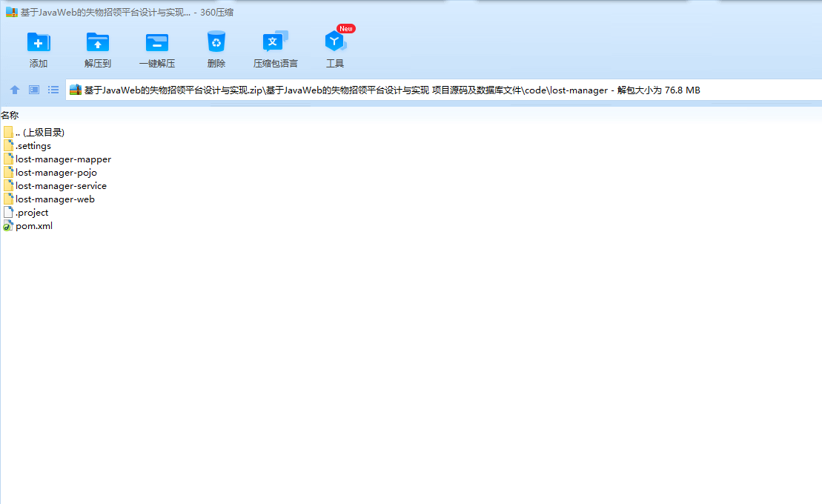Click the 删除 (Delete) trash icon
The height and width of the screenshot is (504, 822).
pyautogui.click(x=216, y=42)
